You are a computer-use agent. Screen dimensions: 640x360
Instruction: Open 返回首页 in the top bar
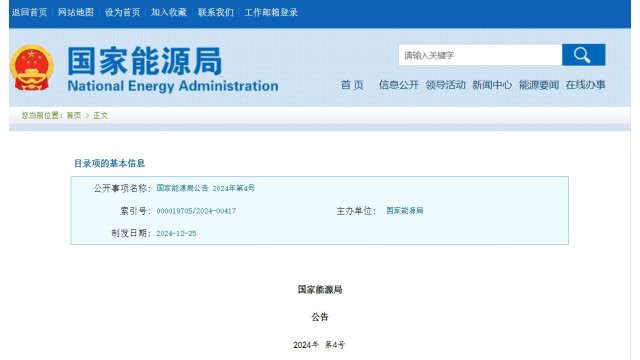29,12
